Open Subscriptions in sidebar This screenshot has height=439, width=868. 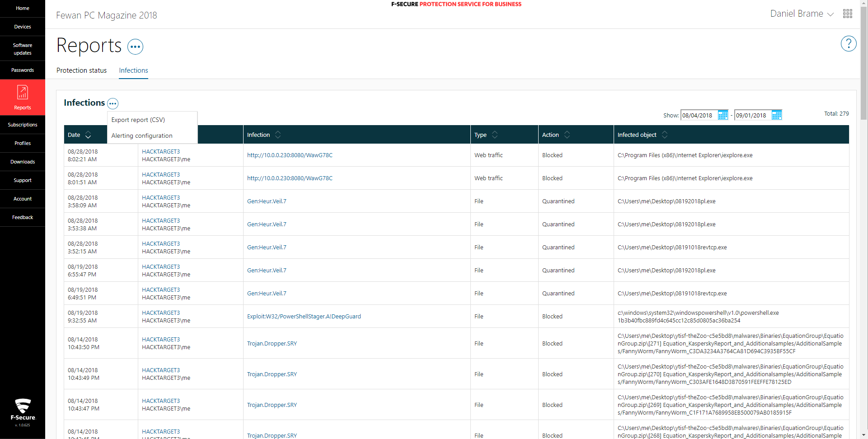(x=23, y=125)
